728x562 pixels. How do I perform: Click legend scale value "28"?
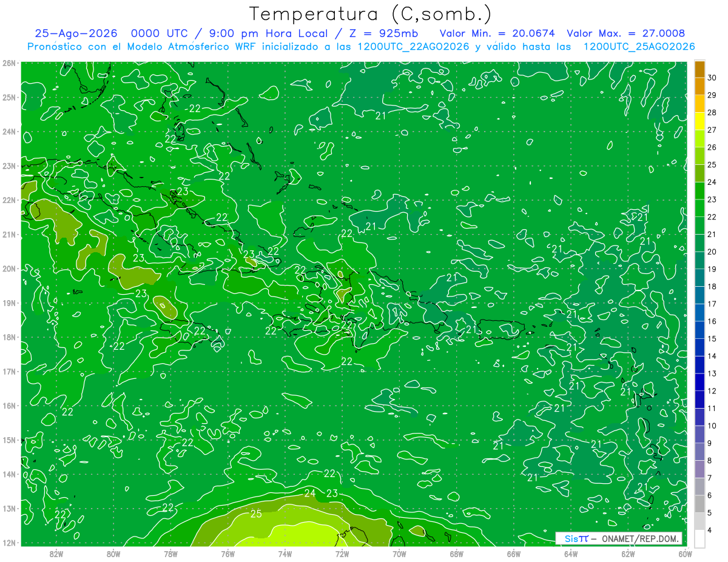point(712,112)
